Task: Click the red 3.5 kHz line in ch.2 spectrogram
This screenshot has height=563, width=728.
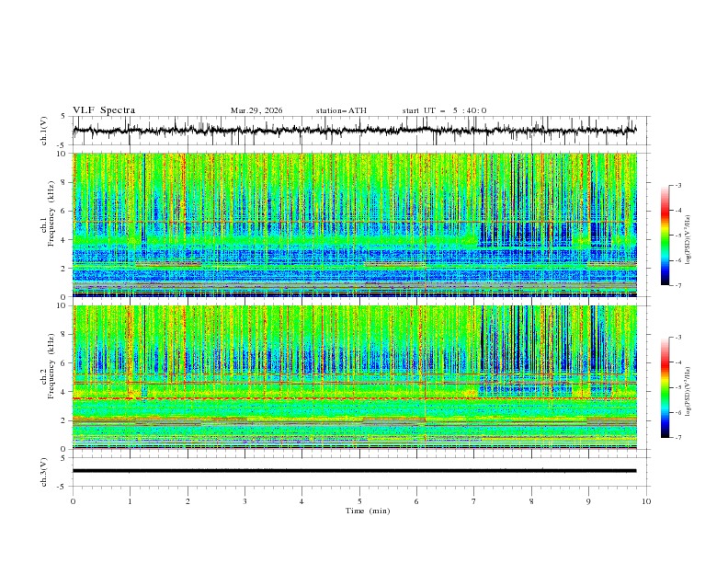Action: point(354,398)
